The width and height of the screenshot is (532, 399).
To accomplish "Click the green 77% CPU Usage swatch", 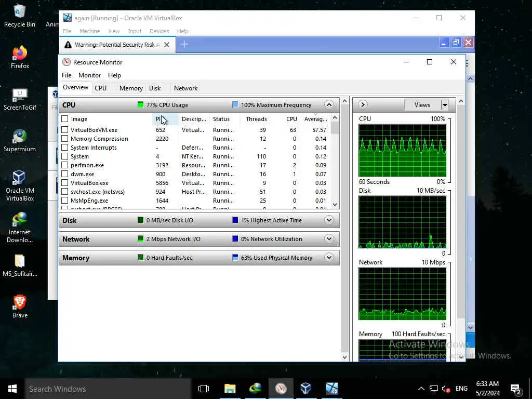I will (x=140, y=104).
